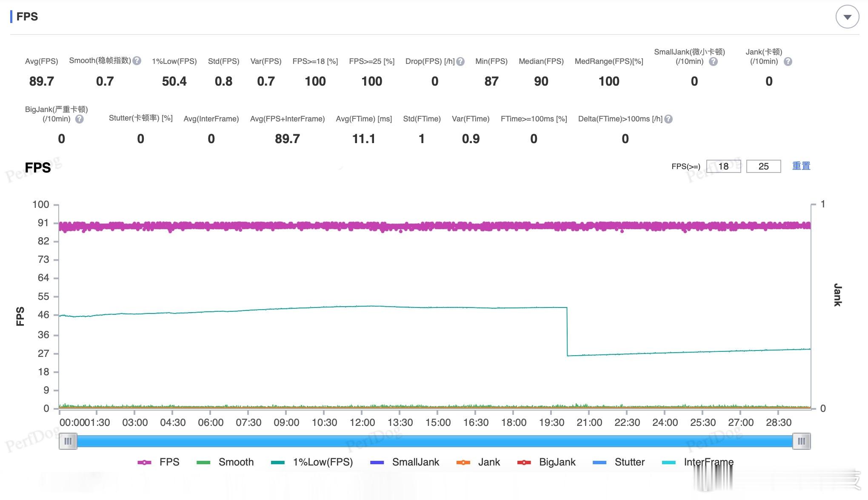This screenshot has width=868, height=500.
Task: Click the blue time range slider bar
Action: point(434,441)
